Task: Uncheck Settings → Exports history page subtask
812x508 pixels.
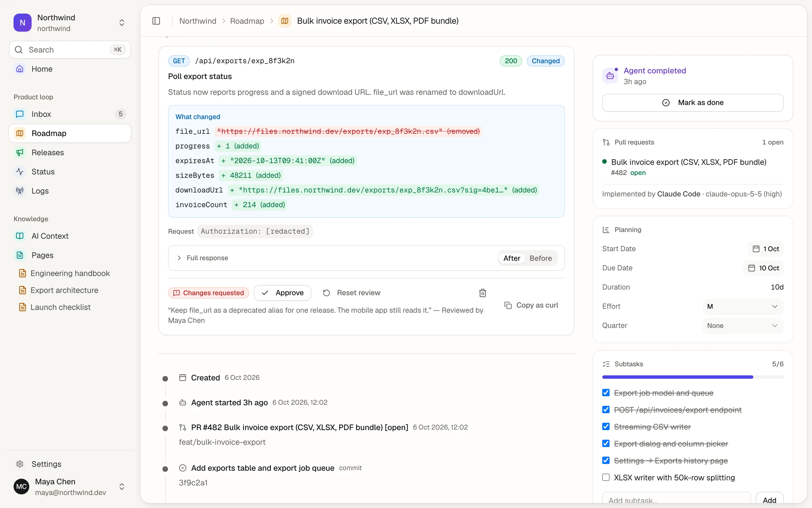Action: 606,460
